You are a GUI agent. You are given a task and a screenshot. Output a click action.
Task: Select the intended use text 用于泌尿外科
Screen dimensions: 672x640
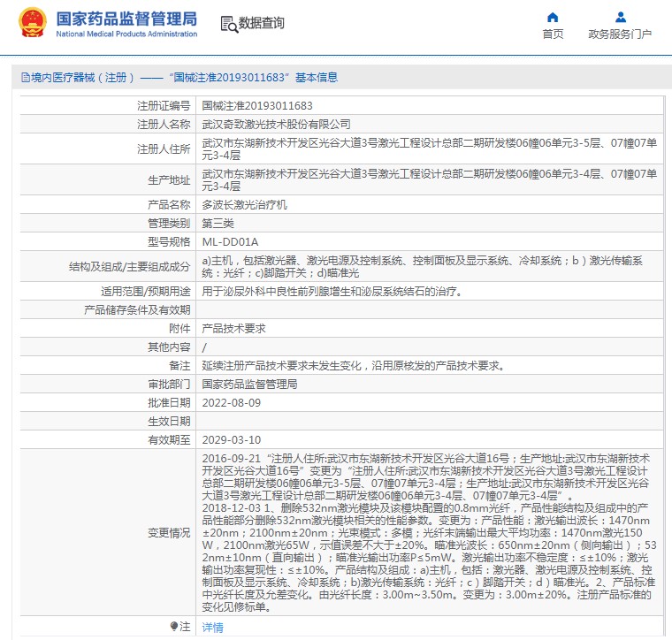(332, 292)
